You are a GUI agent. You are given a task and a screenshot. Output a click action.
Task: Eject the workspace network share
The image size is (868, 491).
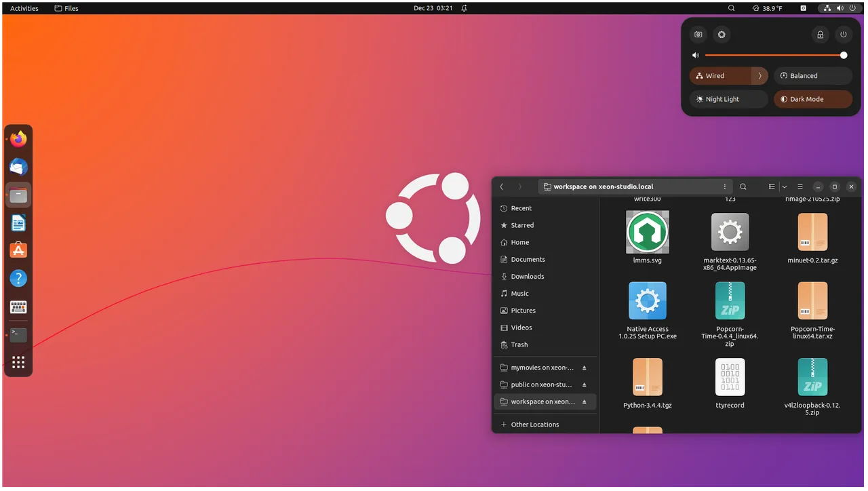pos(584,401)
